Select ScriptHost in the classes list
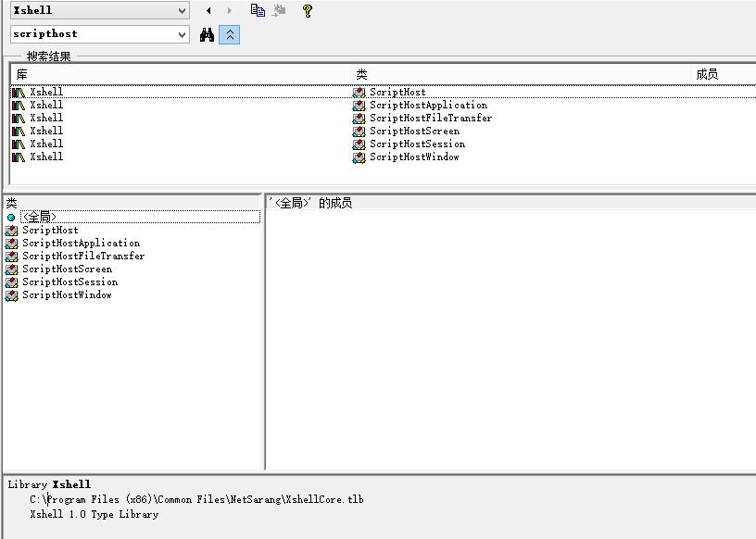756x539 pixels. point(50,230)
